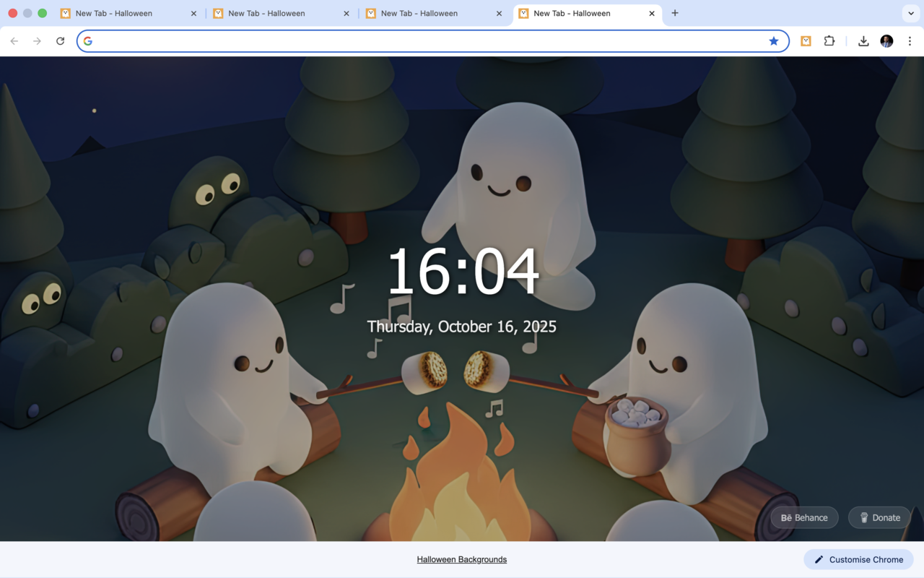Screen dimensions: 924x578
Task: Click the forward navigation arrow
Action: click(38, 41)
